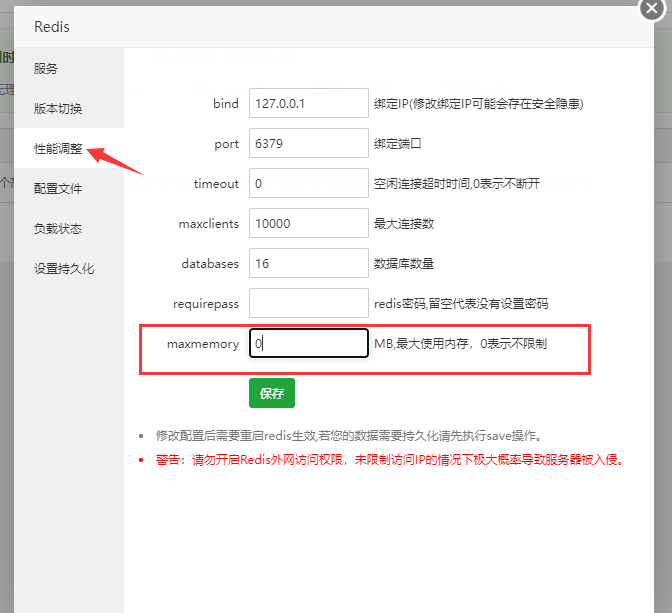Screen dimensions: 672x613
Task: Click the requirepass field label
Action: click(206, 303)
